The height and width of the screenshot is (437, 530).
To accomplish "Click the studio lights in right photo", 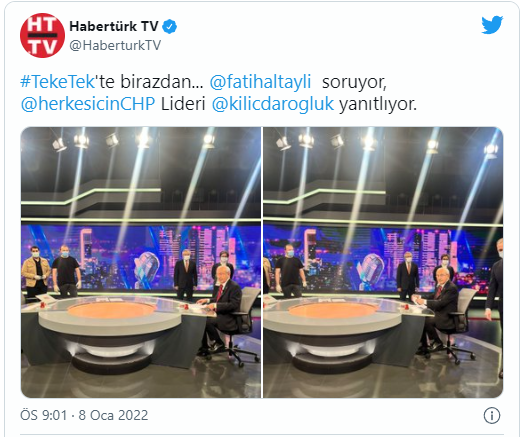I will (x=382, y=142).
